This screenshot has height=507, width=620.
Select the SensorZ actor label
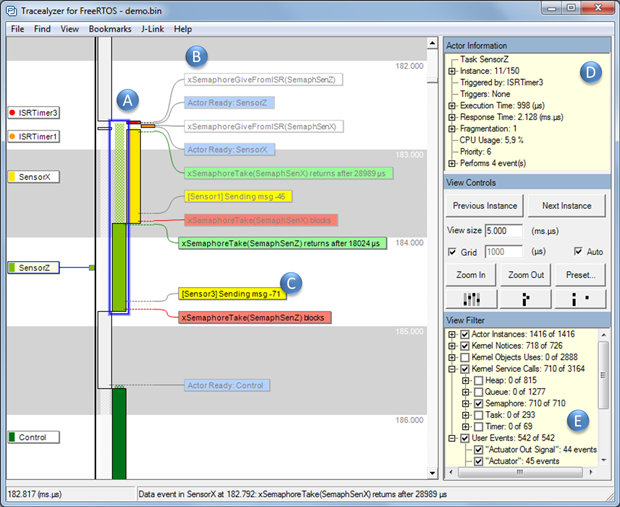(34, 268)
